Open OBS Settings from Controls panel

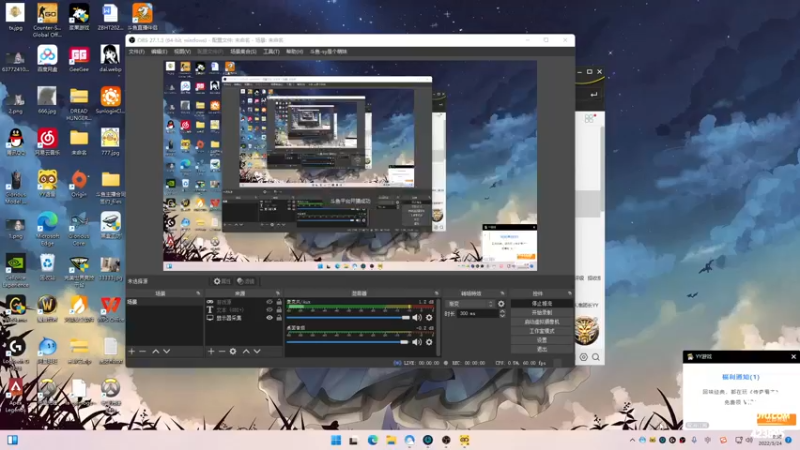point(542,340)
